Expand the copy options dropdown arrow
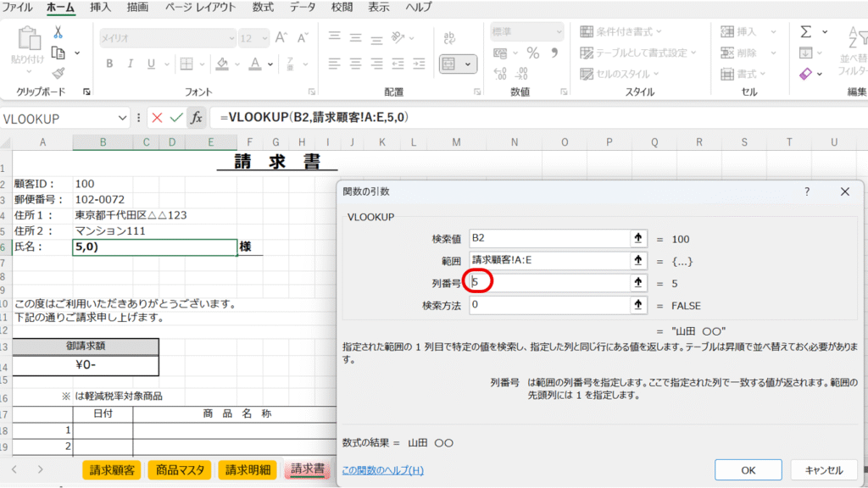Screen dimensions: 868x488 [x=77, y=53]
